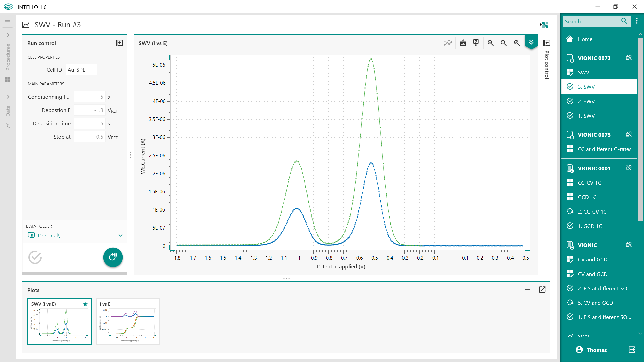Viewport: 644px width, 362px height.
Task: Click the export plot data icon
Action: tap(463, 43)
